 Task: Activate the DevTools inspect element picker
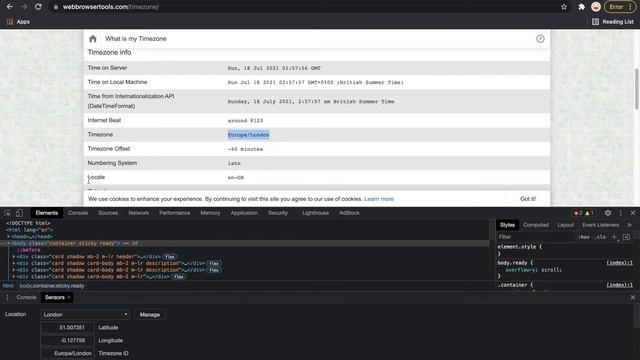coord(7,213)
